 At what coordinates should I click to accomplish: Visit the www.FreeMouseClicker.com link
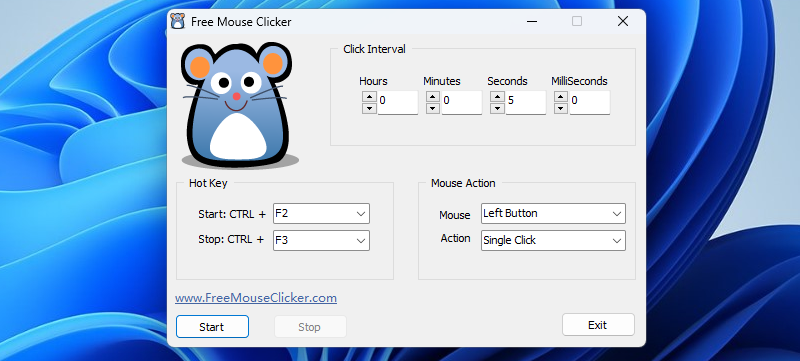[x=256, y=298]
